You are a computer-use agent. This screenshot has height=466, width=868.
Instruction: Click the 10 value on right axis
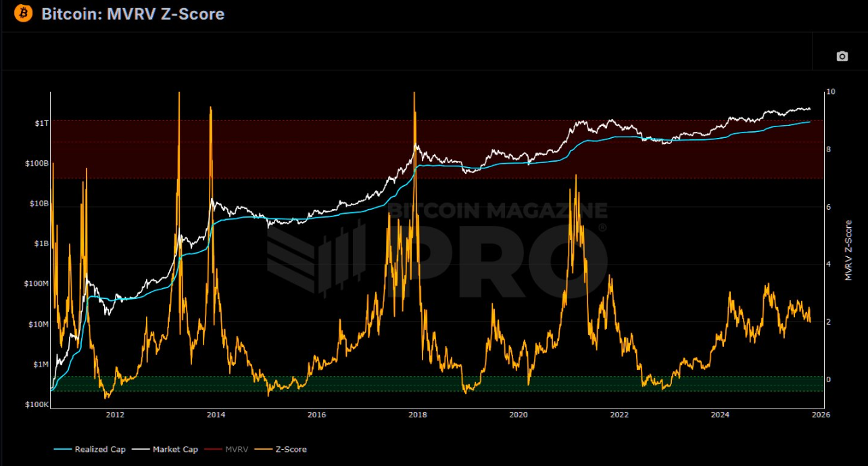pos(831,92)
